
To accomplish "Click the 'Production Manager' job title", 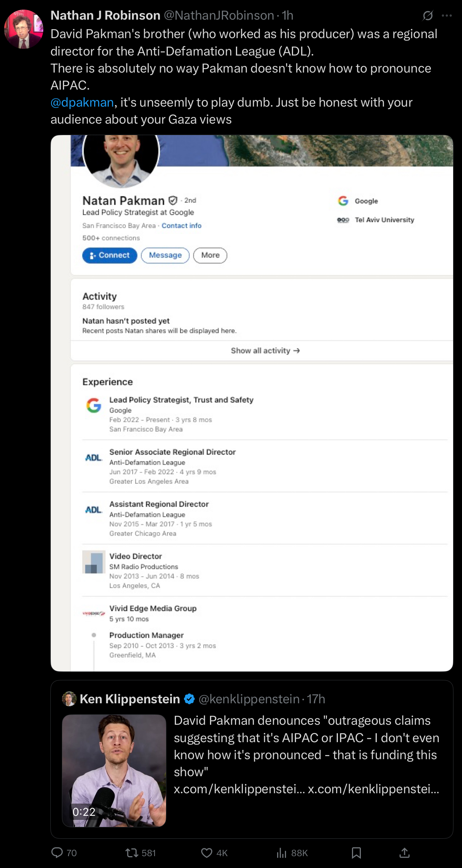I will [146, 635].
